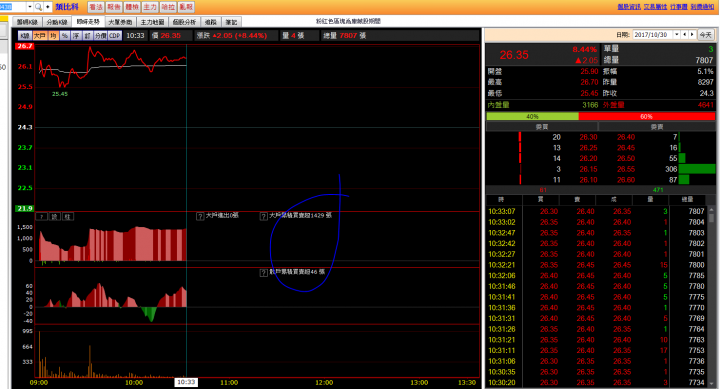The image size is (720, 389).
Task: Switch to the 追蹤 tab
Action: [211, 22]
